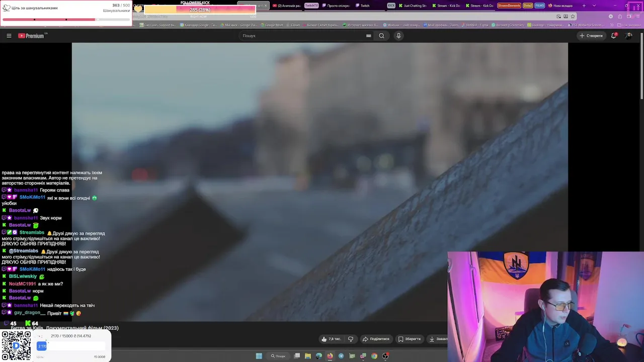Open OBS Studio from the taskbar

(x=385, y=356)
